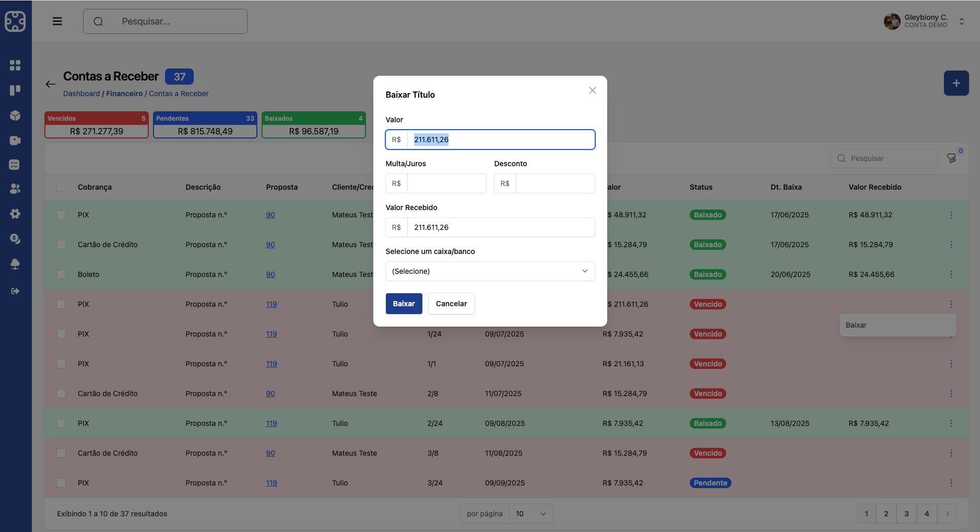Go to page 2
The height and width of the screenshot is (532, 980).
click(886, 514)
